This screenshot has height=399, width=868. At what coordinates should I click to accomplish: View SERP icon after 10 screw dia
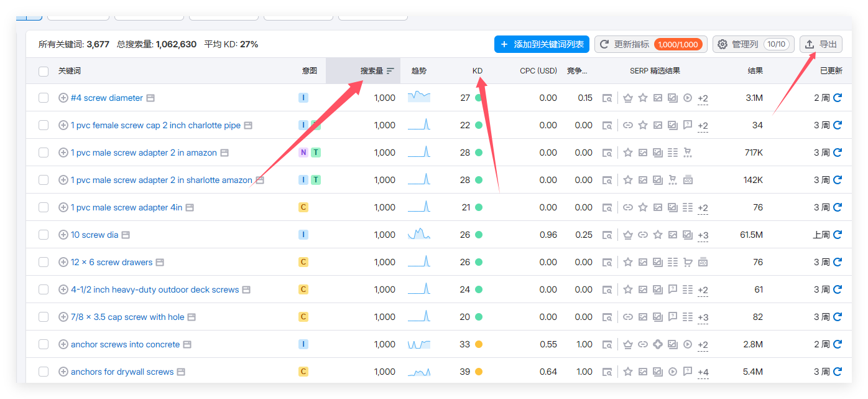(x=126, y=235)
